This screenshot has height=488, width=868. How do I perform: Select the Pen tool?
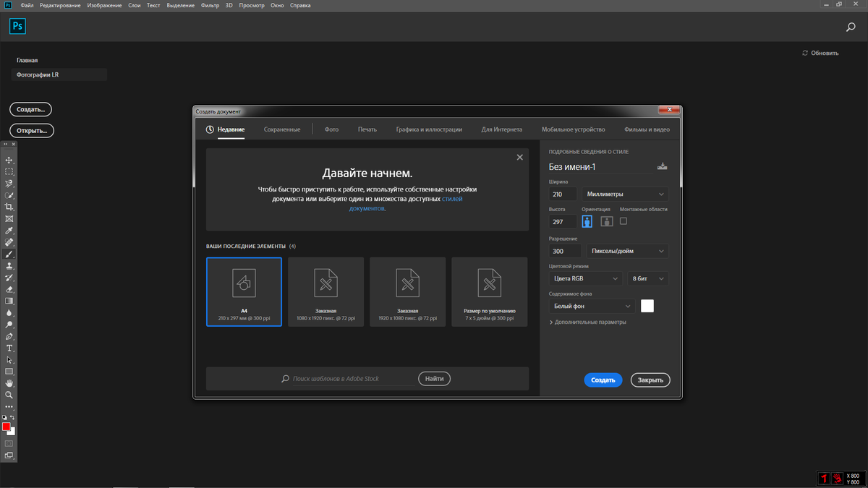pos(9,336)
